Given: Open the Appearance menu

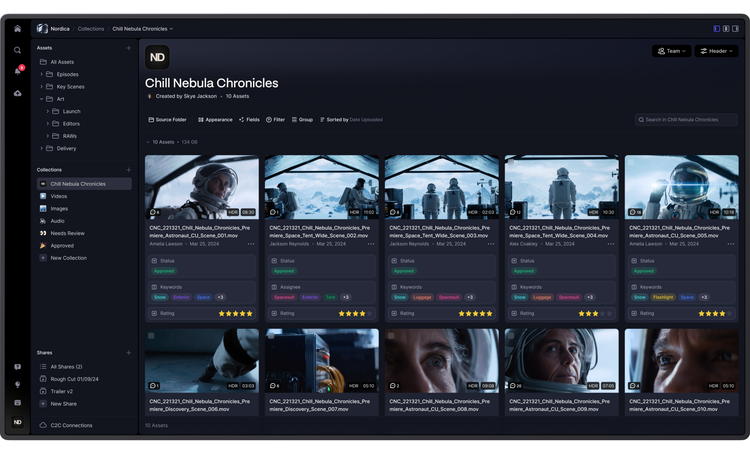Looking at the screenshot, I should click(x=215, y=120).
